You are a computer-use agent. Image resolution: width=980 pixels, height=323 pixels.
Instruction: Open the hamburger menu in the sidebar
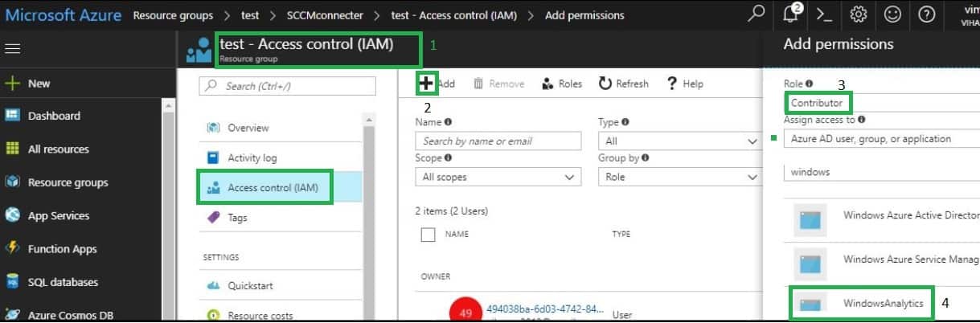pos(12,49)
